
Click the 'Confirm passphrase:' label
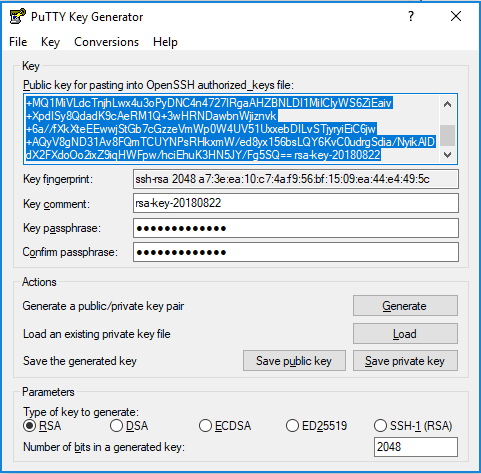[70, 252]
